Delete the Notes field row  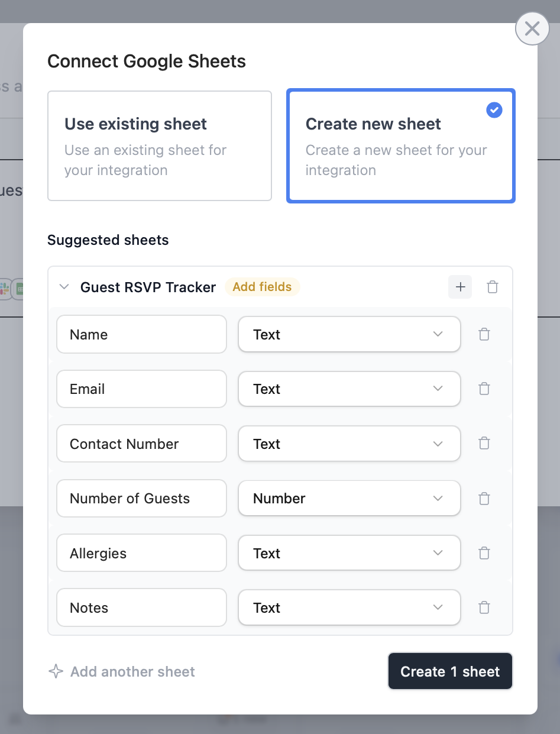point(484,608)
